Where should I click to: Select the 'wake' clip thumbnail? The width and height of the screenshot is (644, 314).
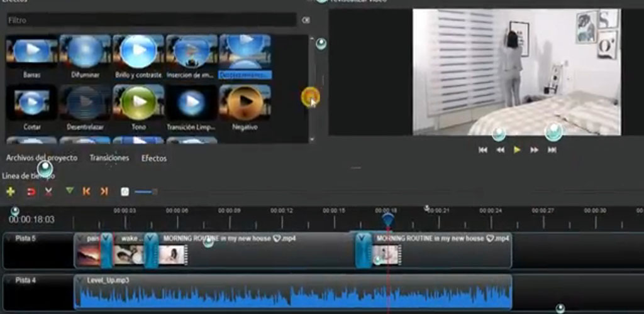click(128, 255)
